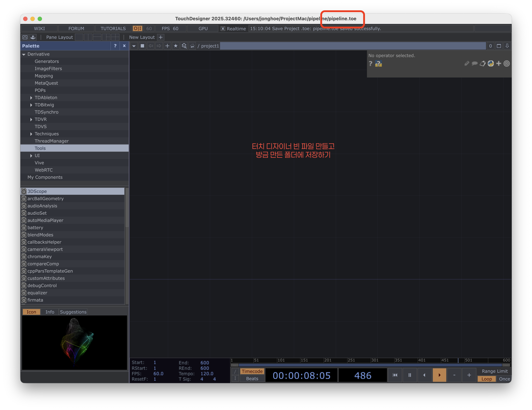Viewport: 532px width, 410px height.
Task: Click the Perform mode window icon
Action: pyautogui.click(x=25, y=37)
